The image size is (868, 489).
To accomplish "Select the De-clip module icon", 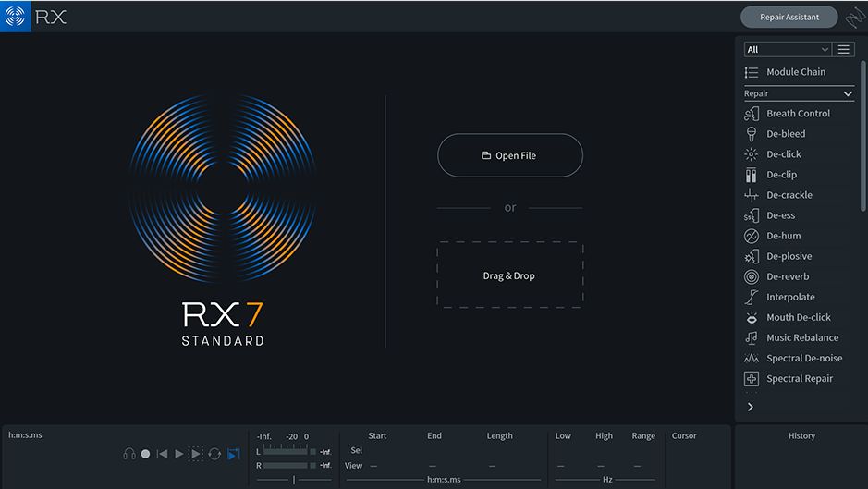I will [752, 175].
